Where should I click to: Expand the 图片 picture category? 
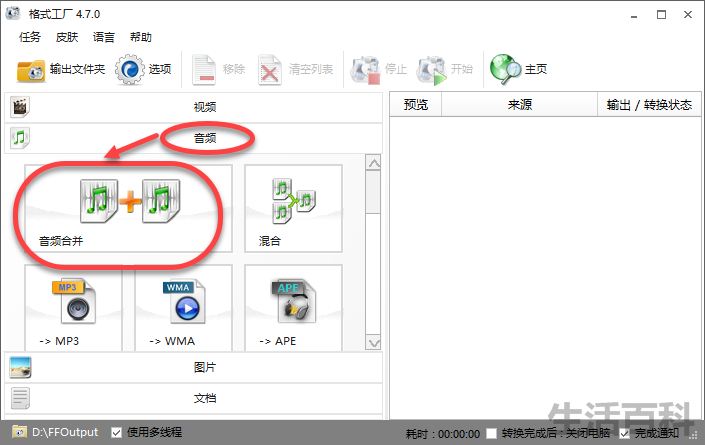pyautogui.click(x=194, y=367)
